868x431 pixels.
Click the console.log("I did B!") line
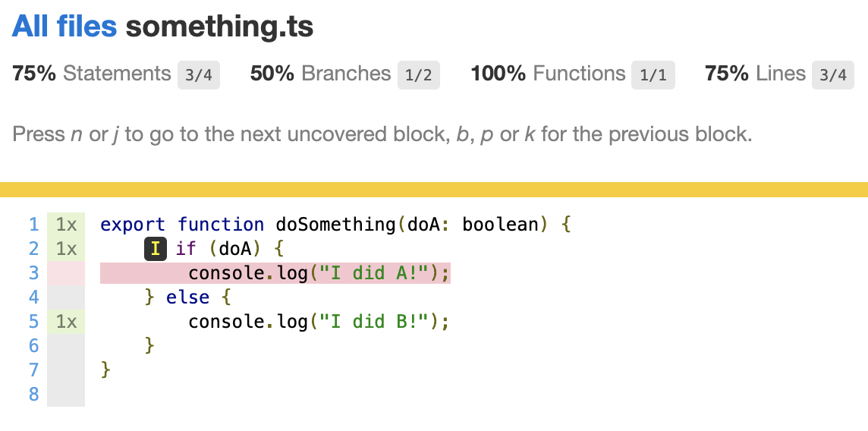(x=319, y=322)
